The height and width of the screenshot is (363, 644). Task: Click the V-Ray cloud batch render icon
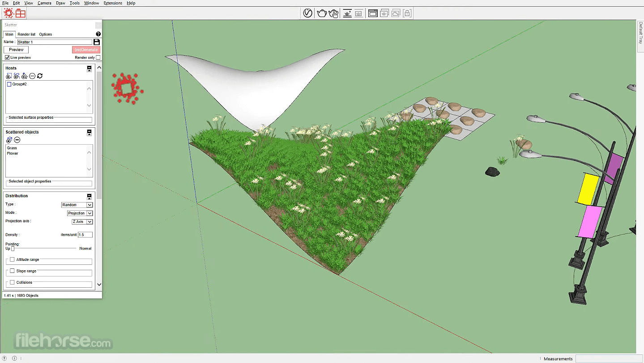pyautogui.click(x=396, y=13)
